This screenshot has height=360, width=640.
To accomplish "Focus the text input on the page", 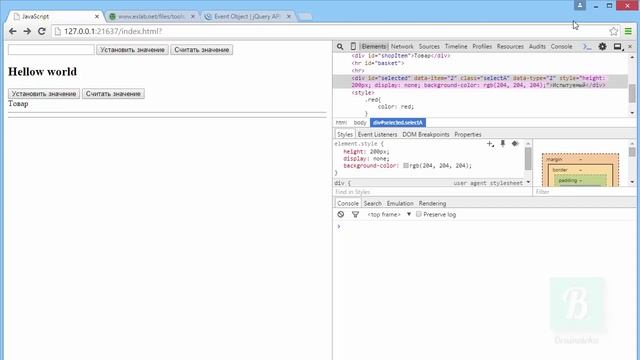I will coord(51,49).
